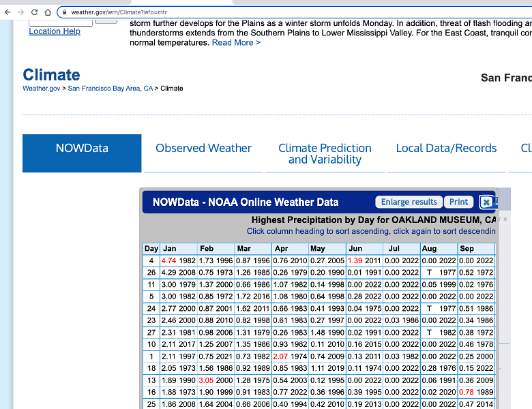
Task: Click the Day 13 row label
Action: tap(151, 380)
